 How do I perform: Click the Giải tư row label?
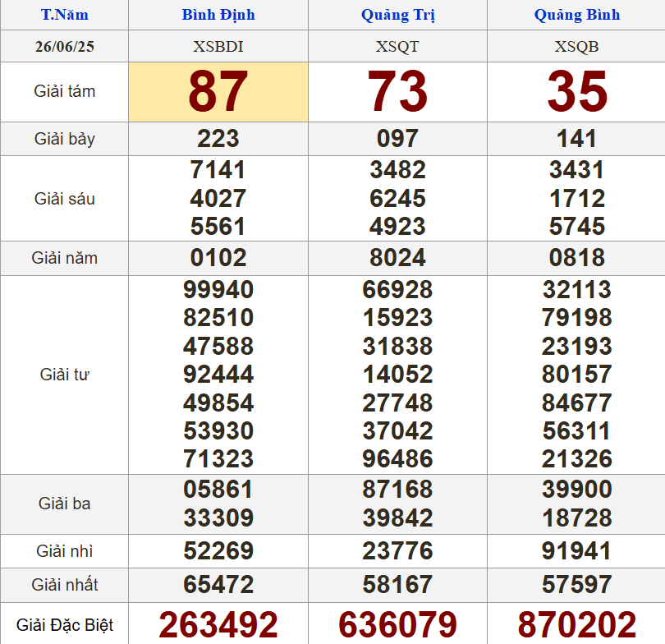[x=64, y=375]
